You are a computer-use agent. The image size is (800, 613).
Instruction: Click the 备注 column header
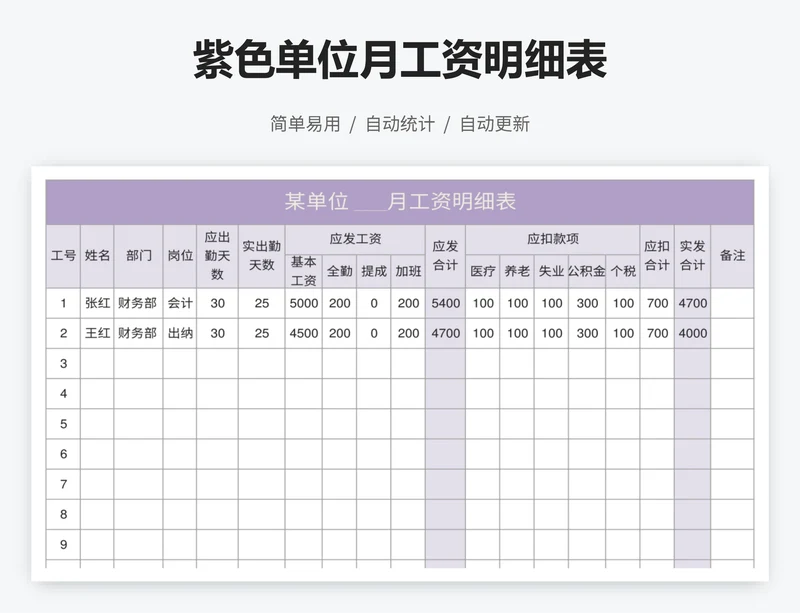pyautogui.click(x=732, y=256)
